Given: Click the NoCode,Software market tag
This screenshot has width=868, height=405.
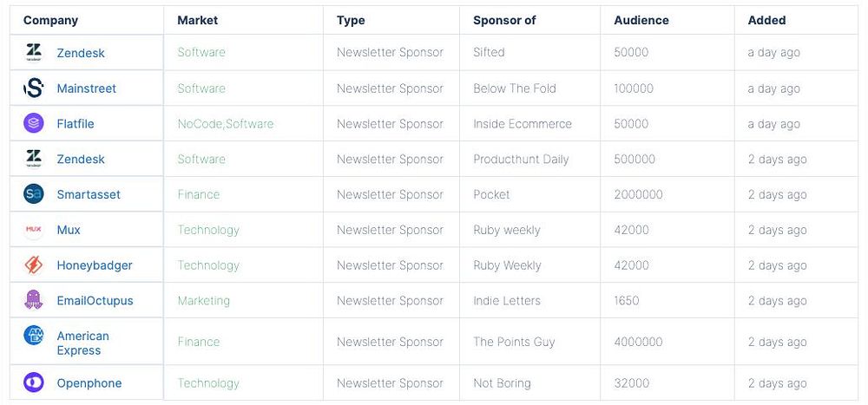Looking at the screenshot, I should point(225,124).
